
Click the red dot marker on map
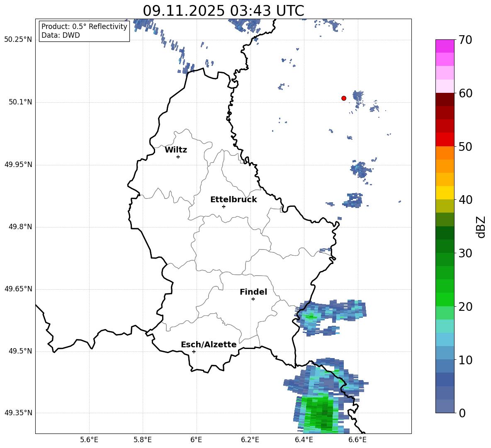[344, 98]
